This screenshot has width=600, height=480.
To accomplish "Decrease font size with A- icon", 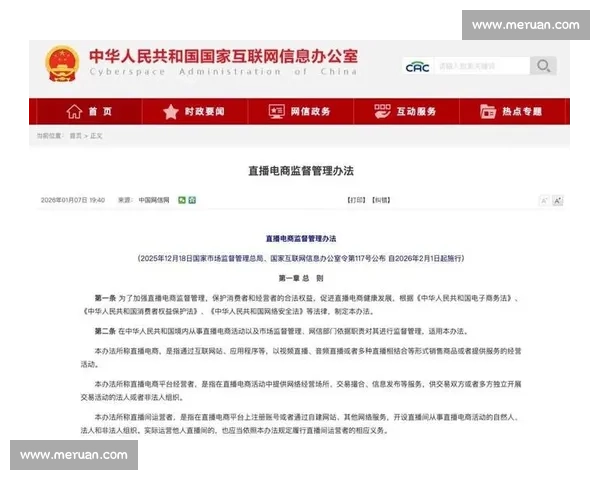I will click(544, 201).
